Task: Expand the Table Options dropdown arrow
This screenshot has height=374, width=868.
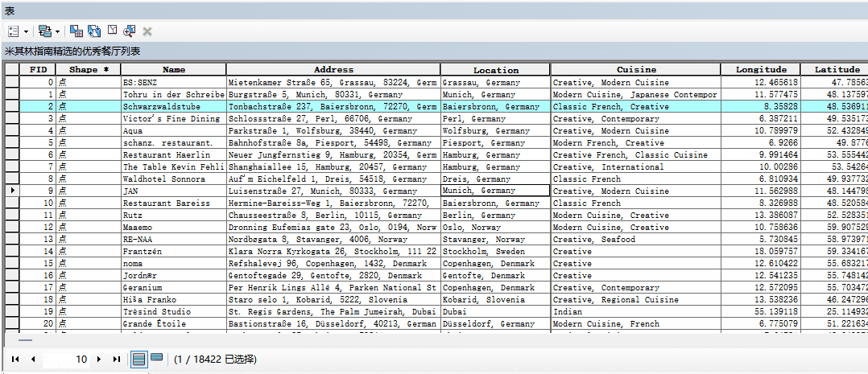Action: click(27, 31)
